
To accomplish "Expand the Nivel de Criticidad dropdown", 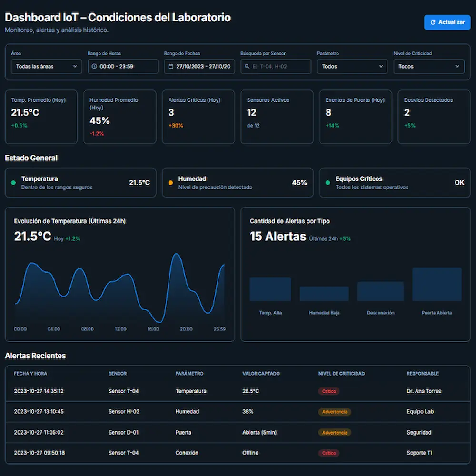I will (428, 67).
